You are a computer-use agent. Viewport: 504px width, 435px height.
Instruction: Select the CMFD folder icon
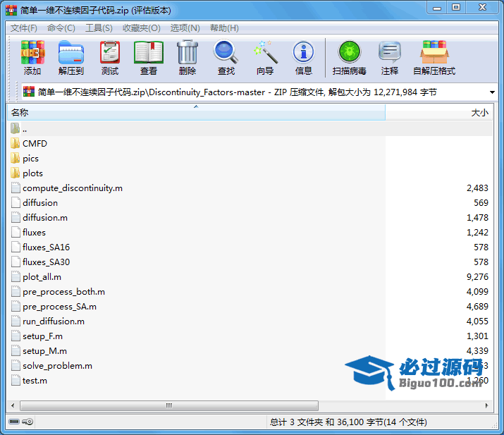tap(15, 143)
